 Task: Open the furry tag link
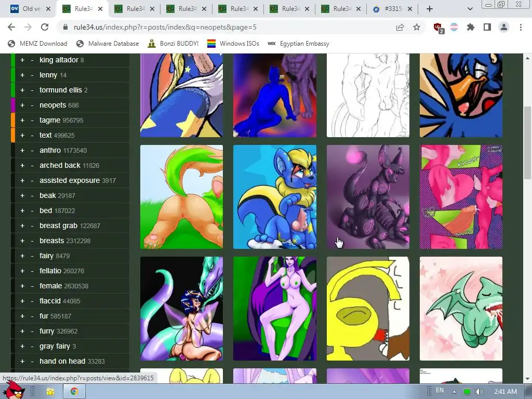[47, 331]
